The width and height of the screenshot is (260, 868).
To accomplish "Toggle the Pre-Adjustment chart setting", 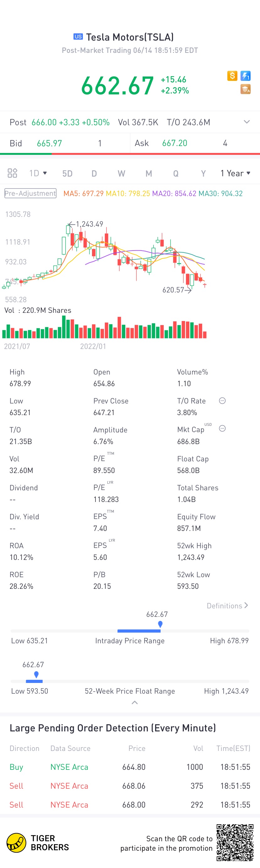I will pyautogui.click(x=30, y=194).
